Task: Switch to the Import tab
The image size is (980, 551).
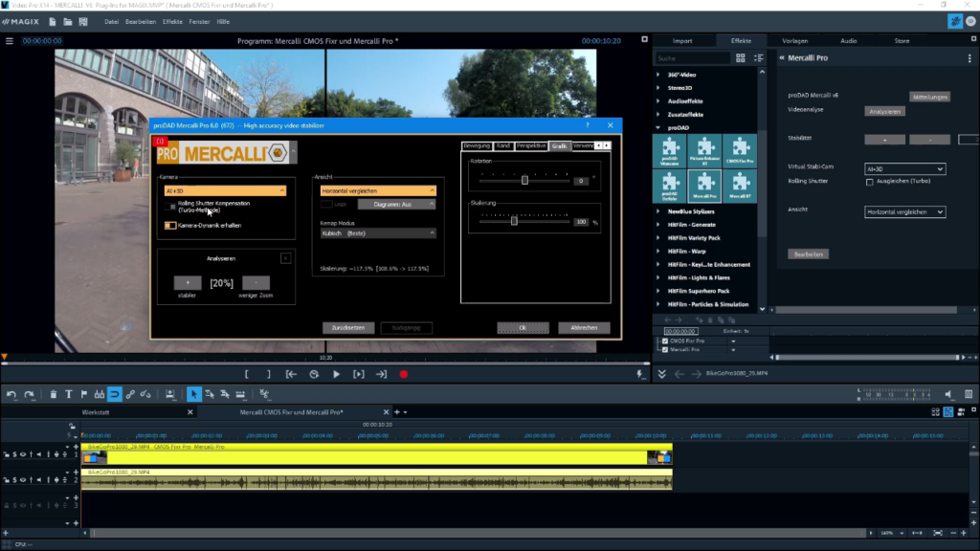Action: [x=682, y=41]
